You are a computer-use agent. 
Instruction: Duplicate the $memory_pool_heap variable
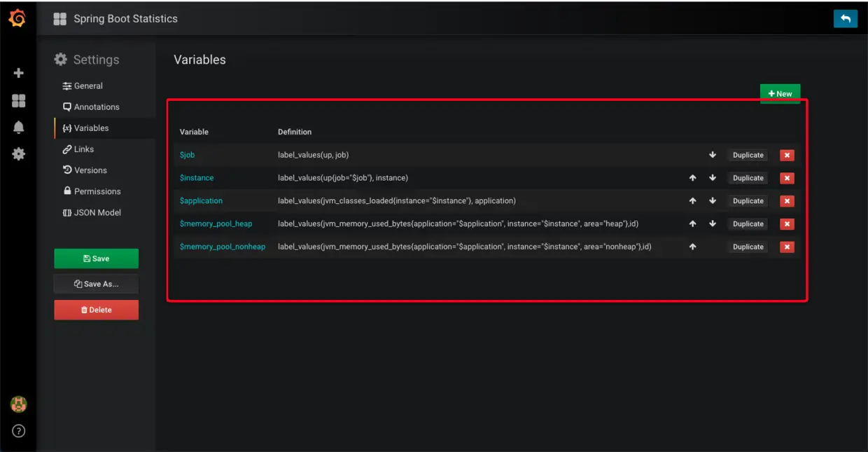(x=748, y=224)
